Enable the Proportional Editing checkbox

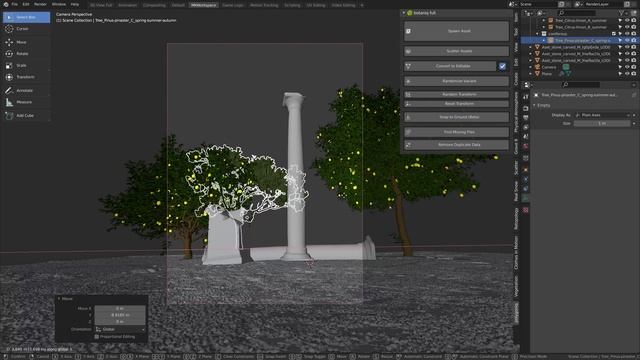tap(97, 337)
